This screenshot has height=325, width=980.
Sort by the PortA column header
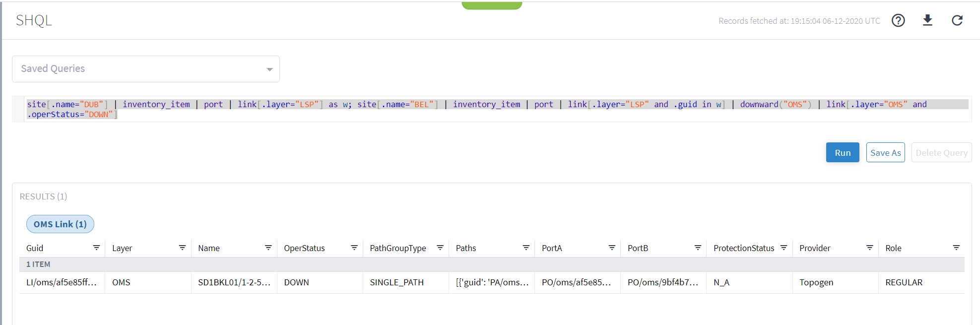pos(552,248)
